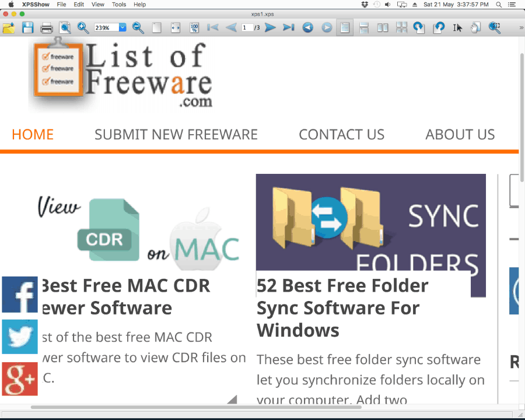Activate the hand pan tool
Image resolution: width=525 pixels, height=420 pixels.
[x=475, y=27]
